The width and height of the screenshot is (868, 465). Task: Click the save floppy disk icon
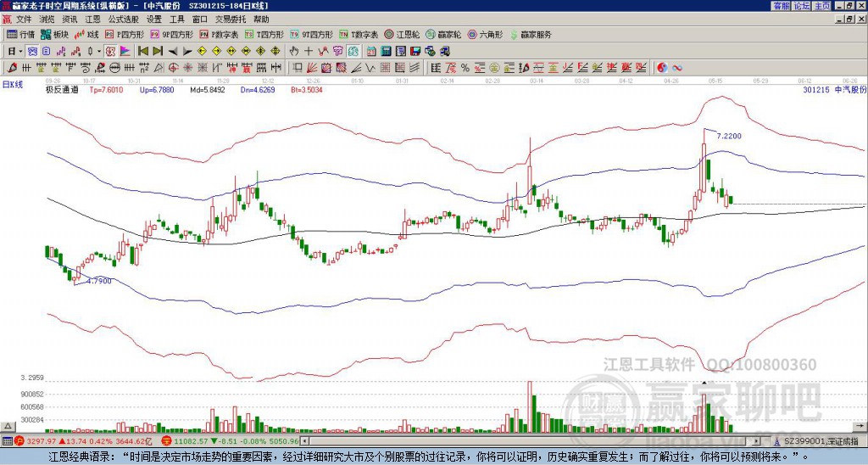pyautogui.click(x=415, y=52)
